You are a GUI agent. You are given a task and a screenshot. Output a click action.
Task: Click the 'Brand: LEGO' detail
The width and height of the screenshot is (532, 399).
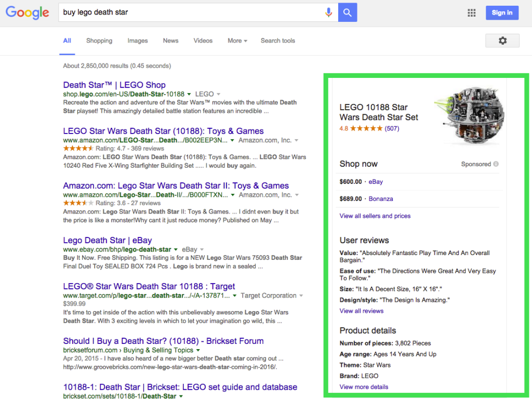click(x=359, y=376)
